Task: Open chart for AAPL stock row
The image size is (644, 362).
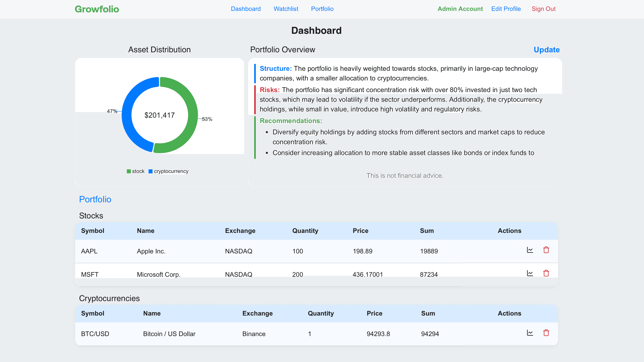Action: coord(530,250)
